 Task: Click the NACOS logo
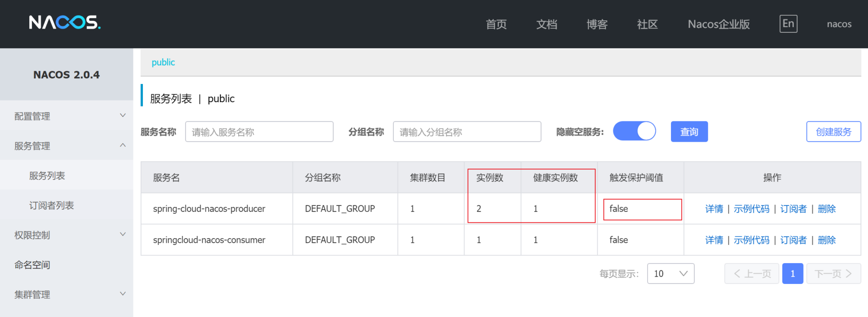tap(65, 22)
